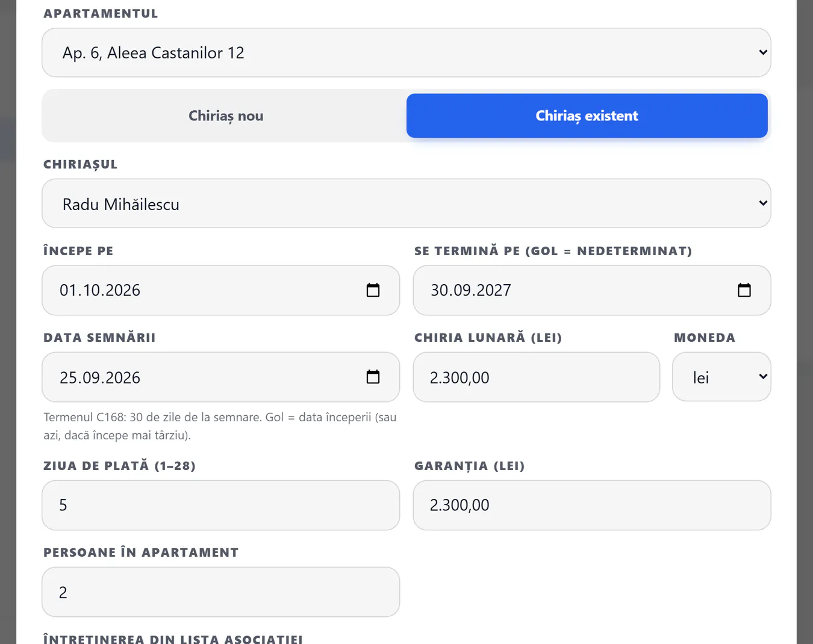Screen dimensions: 813x644
Task: Edit the Garanția (lei) amount field
Action: coord(592,505)
